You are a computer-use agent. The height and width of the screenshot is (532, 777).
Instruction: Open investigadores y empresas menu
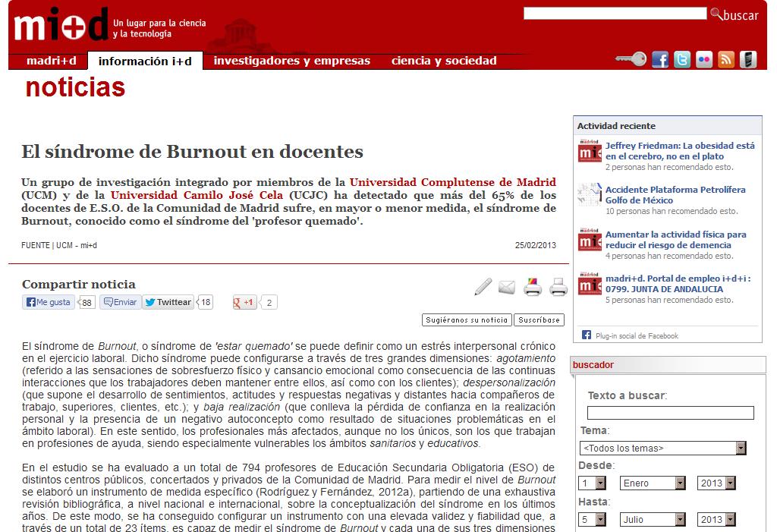point(292,61)
